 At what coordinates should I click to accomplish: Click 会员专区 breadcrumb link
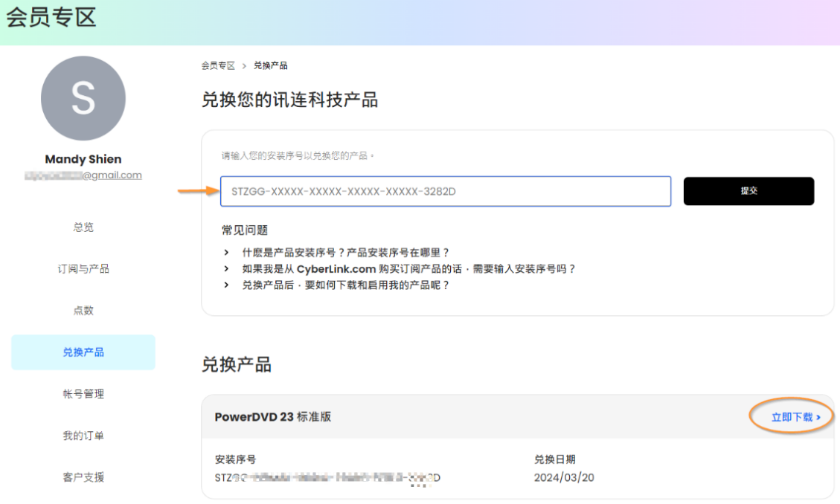coord(218,66)
